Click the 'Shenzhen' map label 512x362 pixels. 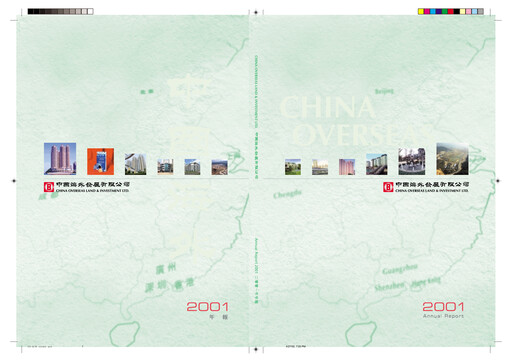tap(389, 286)
